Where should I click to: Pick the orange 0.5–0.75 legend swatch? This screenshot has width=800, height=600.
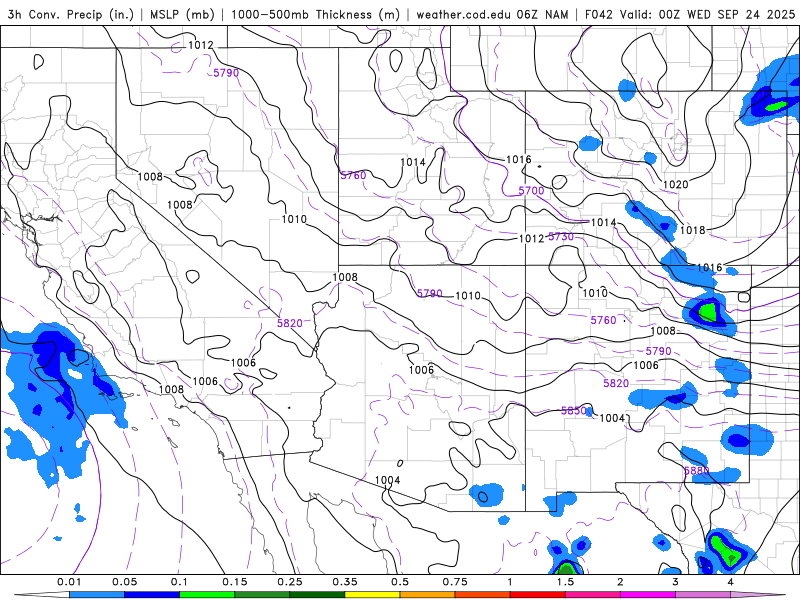click(428, 595)
